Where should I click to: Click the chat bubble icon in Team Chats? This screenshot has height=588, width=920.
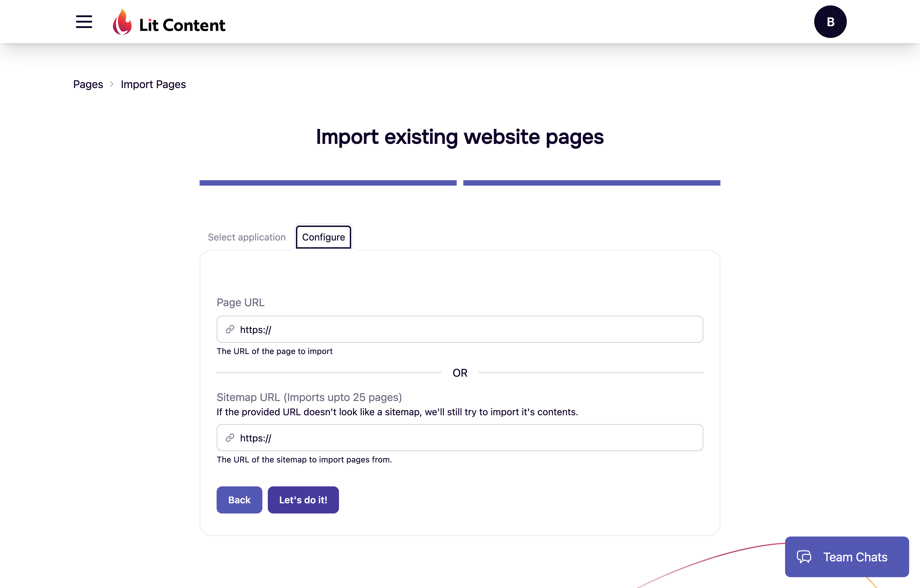click(x=804, y=557)
